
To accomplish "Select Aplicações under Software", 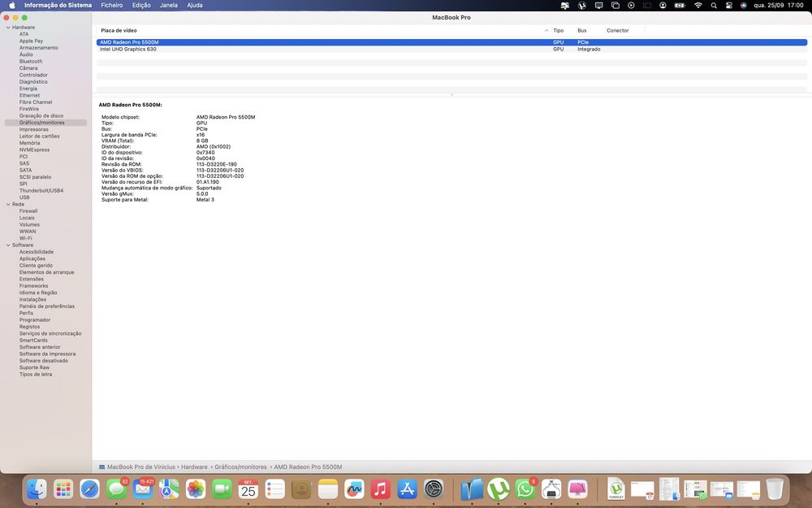I will (32, 258).
